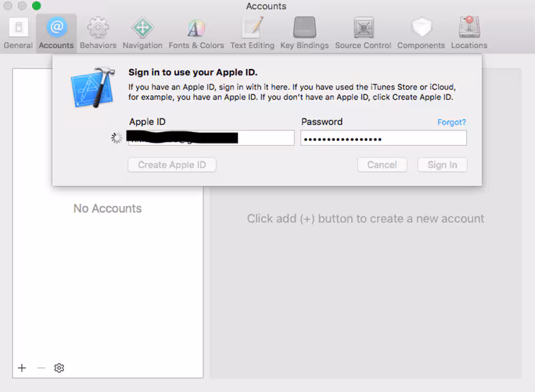Cancel the sign-in dialog
Image resolution: width=535 pixels, height=392 pixels.
pos(382,165)
